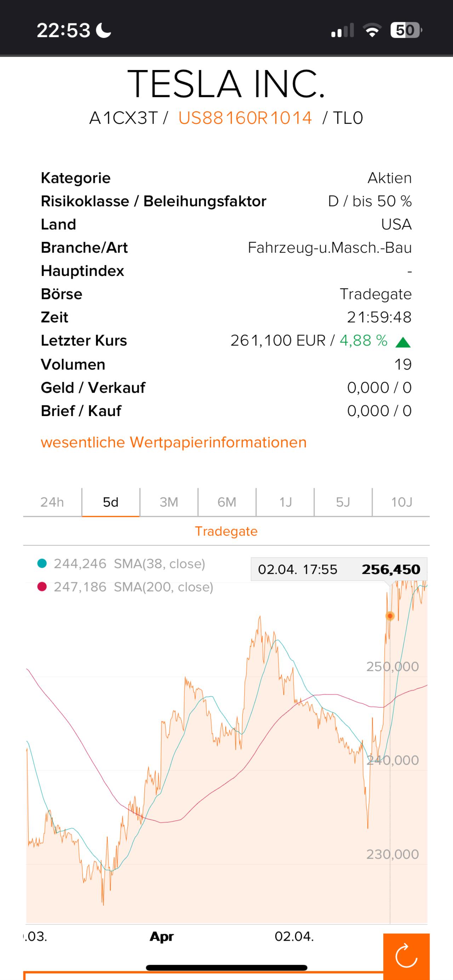Select the 1J one-year chart tab
This screenshot has width=453, height=980.
pos(285,502)
